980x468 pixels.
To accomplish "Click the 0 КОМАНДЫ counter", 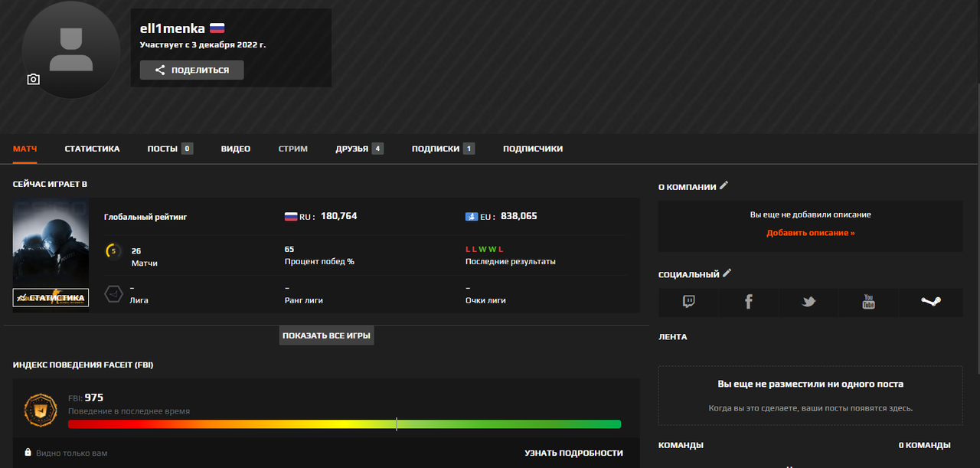I will [x=925, y=445].
